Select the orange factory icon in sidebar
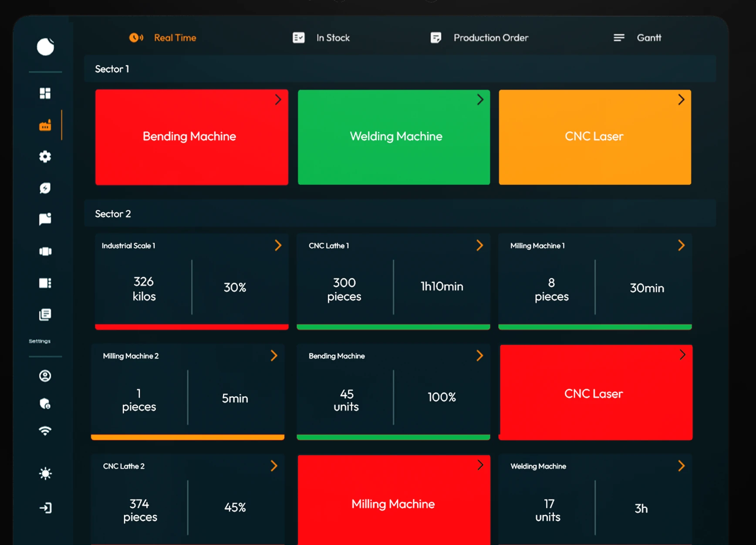Image resolution: width=756 pixels, height=545 pixels. [x=45, y=125]
